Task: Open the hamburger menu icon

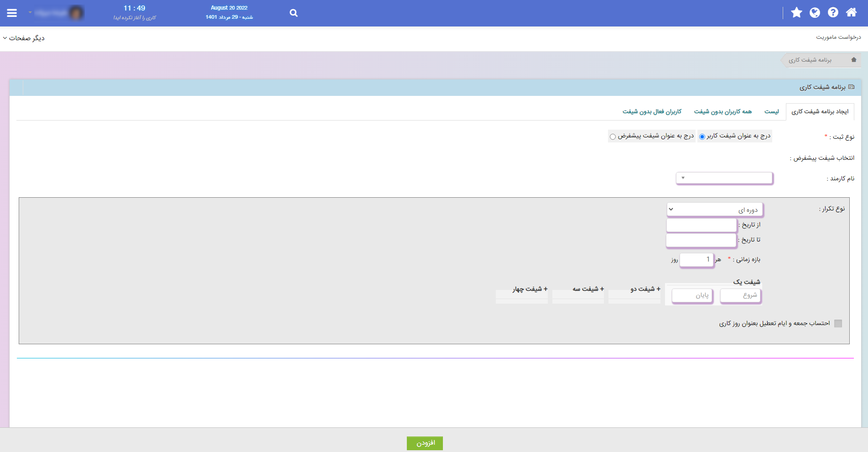Action: (12, 13)
